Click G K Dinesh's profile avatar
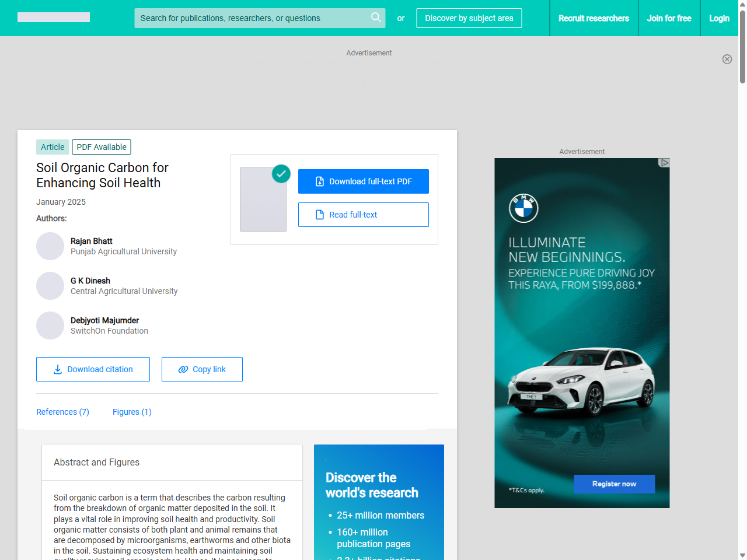747x560 pixels. 50,286
